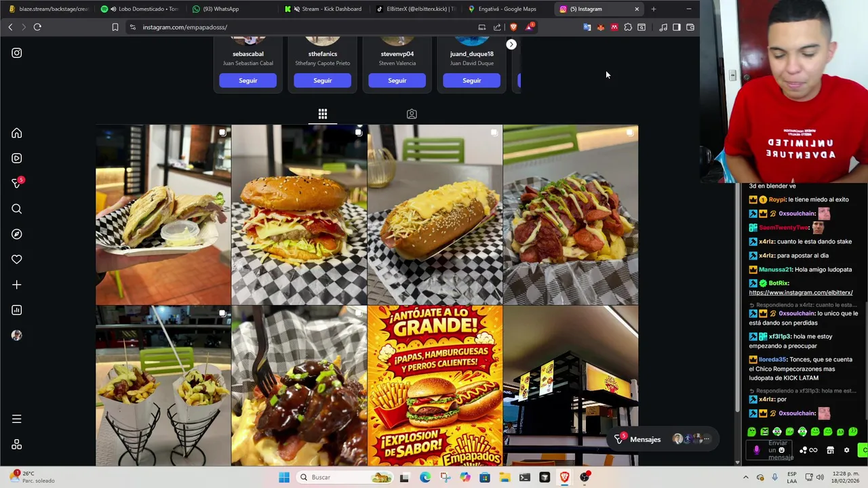Click the share icon in the address bar
Image resolution: width=868 pixels, height=488 pixels.
[x=497, y=27]
